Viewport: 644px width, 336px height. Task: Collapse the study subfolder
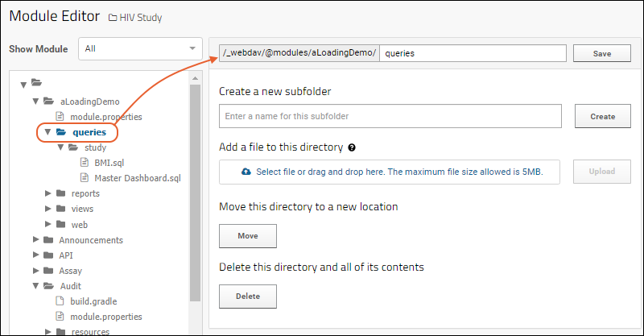pyautogui.click(x=60, y=147)
